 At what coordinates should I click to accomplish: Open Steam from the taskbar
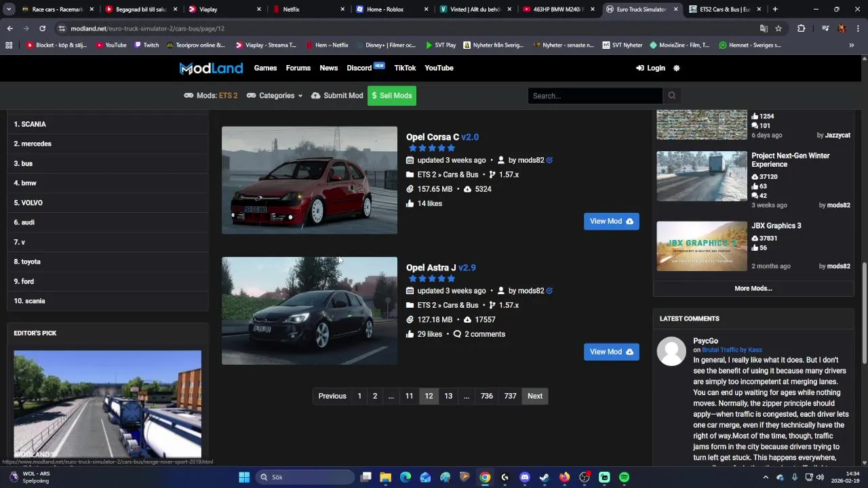click(x=545, y=477)
